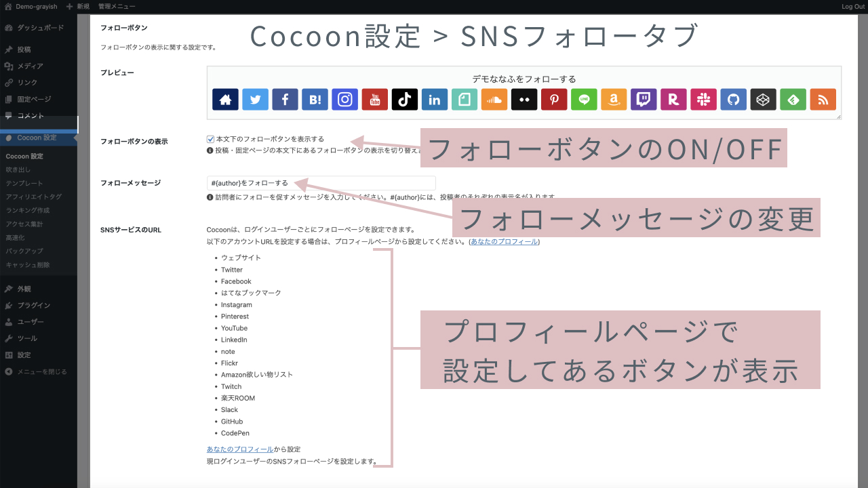Click the Feedly follow icon in preview
This screenshot has width=868, height=488.
793,100
